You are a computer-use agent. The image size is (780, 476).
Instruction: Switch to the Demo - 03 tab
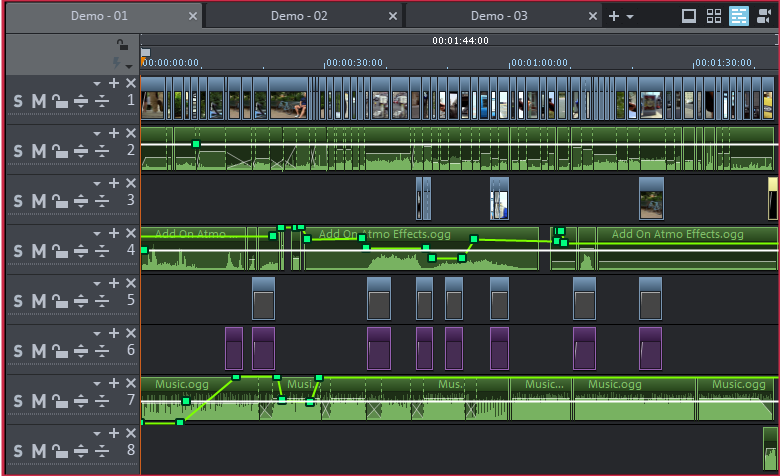(499, 16)
